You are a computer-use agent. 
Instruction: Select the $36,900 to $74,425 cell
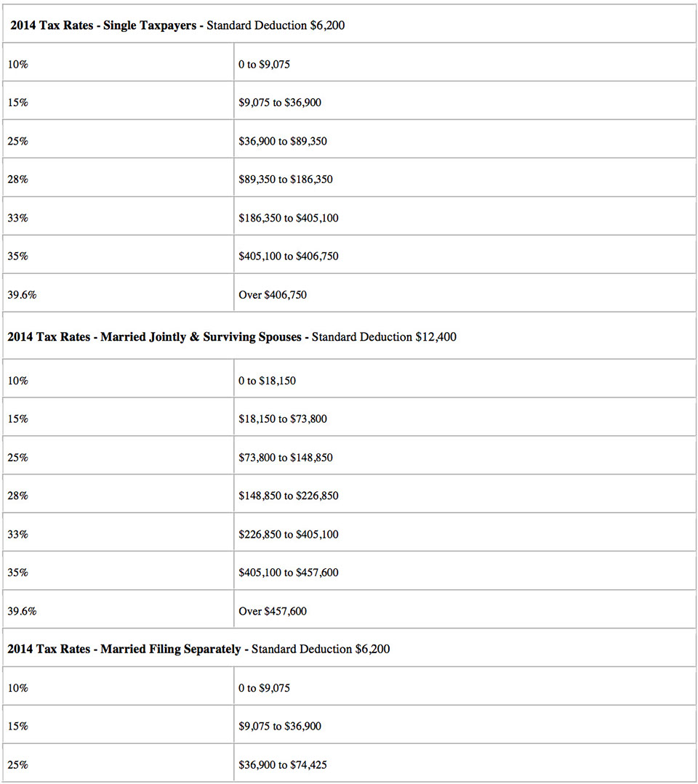pos(283,764)
